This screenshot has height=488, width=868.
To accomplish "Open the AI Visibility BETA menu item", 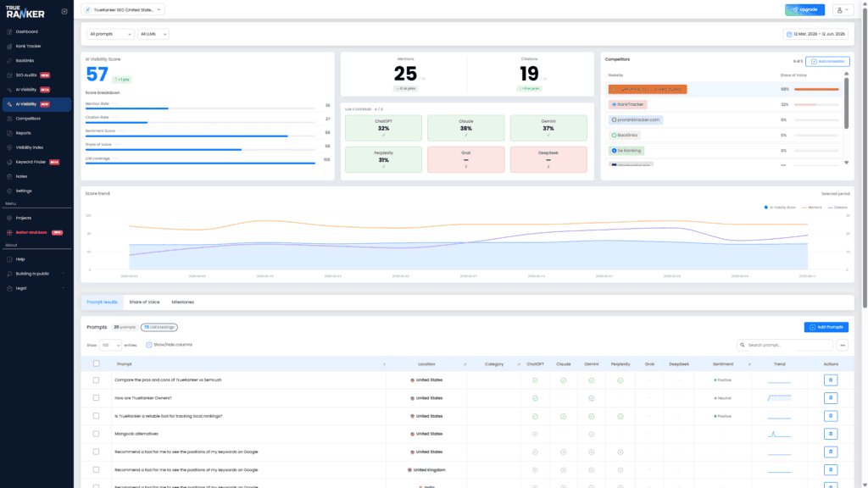I will click(x=36, y=90).
